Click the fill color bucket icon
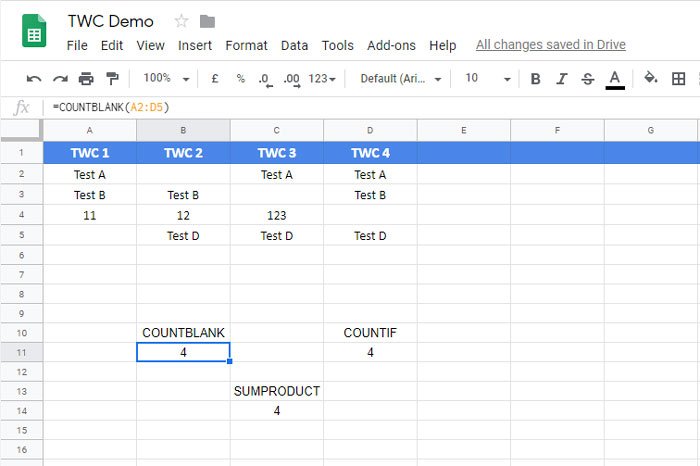Viewport: 700px width, 466px height. pyautogui.click(x=650, y=78)
